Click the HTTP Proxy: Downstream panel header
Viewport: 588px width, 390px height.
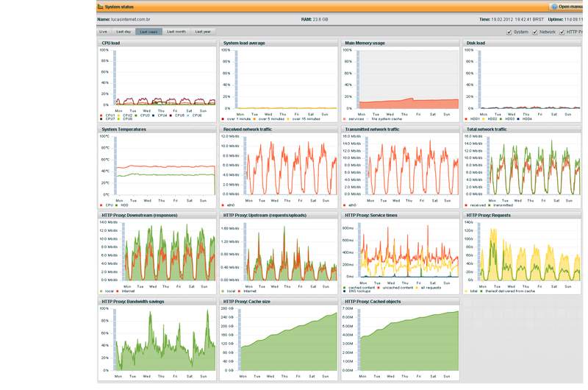coord(157,216)
